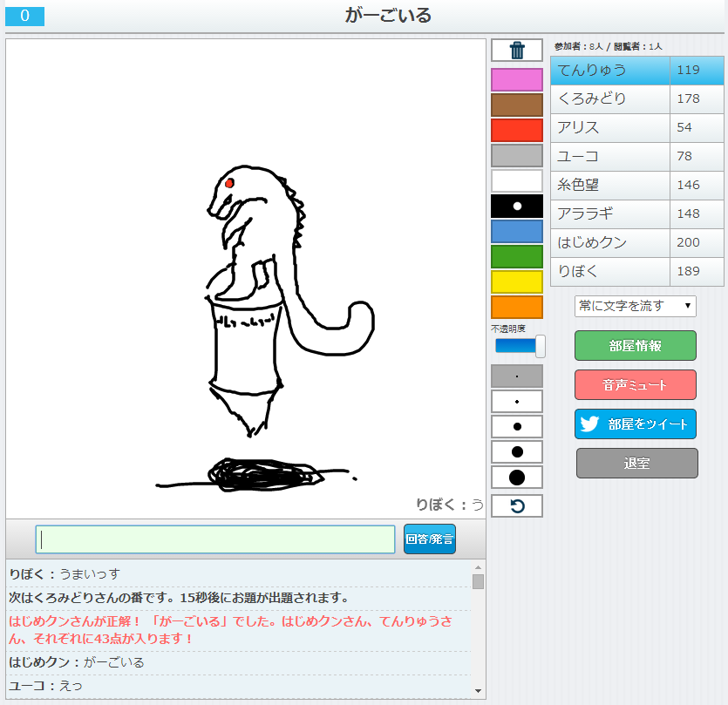Select player 糸色望 in list
728x705 pixels.
610,186
